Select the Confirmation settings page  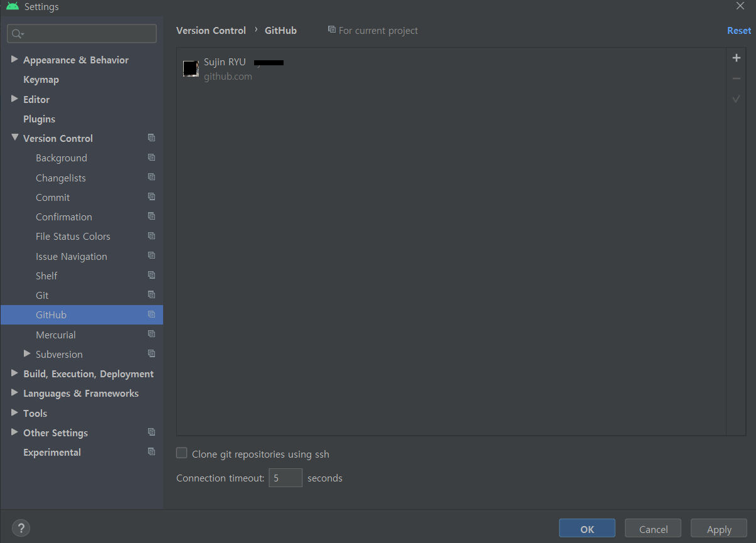pos(64,217)
